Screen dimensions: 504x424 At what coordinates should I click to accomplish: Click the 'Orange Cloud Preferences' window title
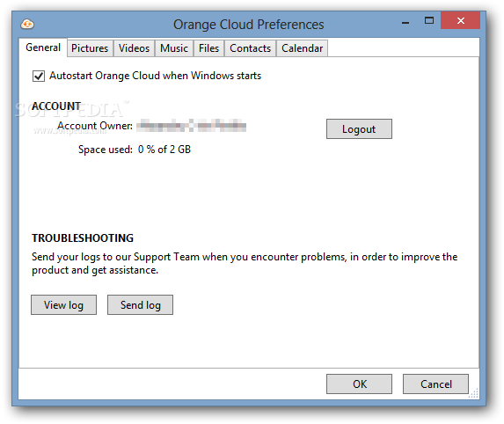pos(248,25)
